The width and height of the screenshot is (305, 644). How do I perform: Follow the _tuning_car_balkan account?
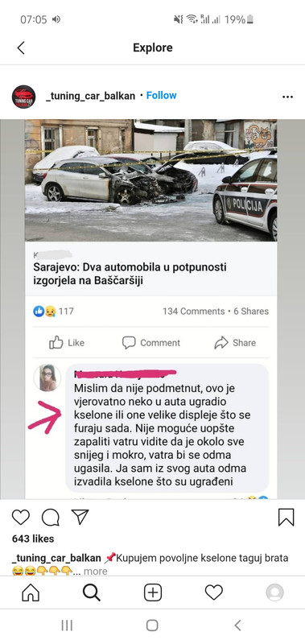click(161, 95)
